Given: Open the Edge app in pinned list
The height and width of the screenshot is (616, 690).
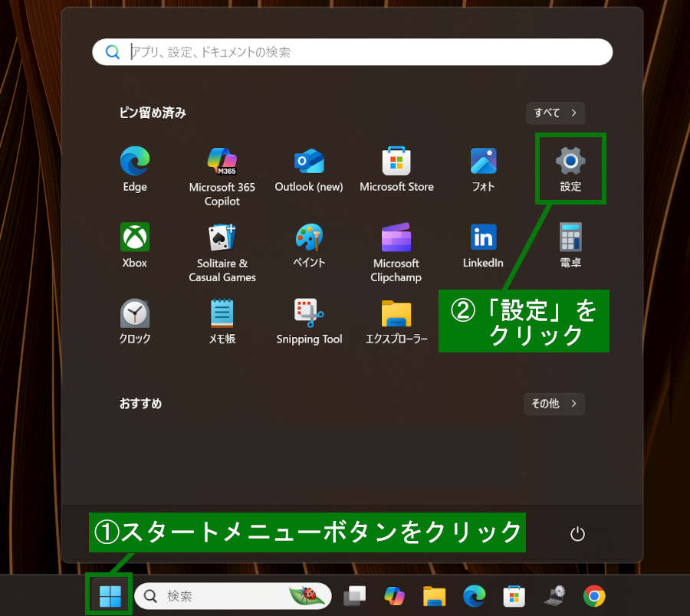Looking at the screenshot, I should click(x=135, y=169).
